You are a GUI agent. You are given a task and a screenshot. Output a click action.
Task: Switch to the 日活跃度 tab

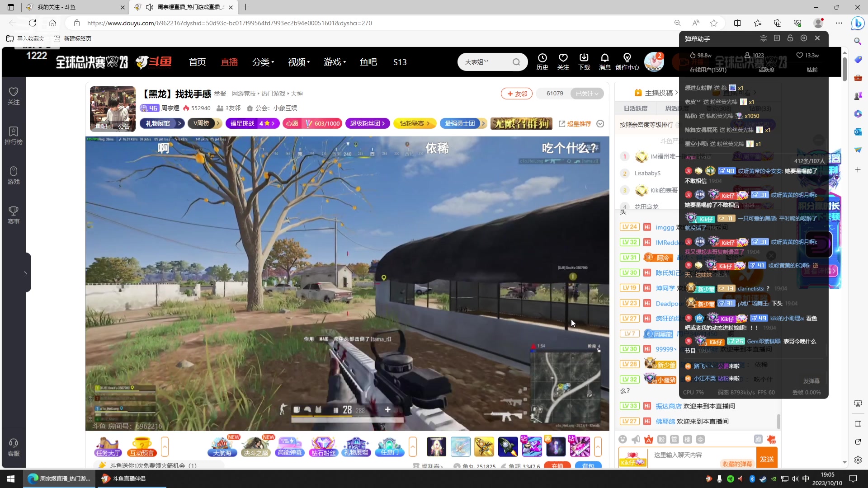pyautogui.click(x=636, y=108)
